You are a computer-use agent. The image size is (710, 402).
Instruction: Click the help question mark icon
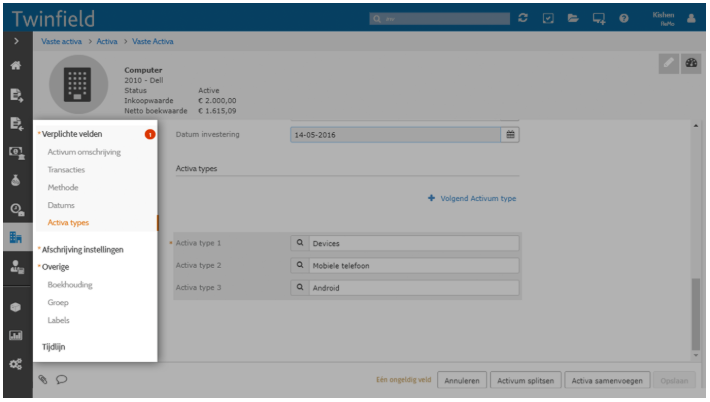point(624,18)
